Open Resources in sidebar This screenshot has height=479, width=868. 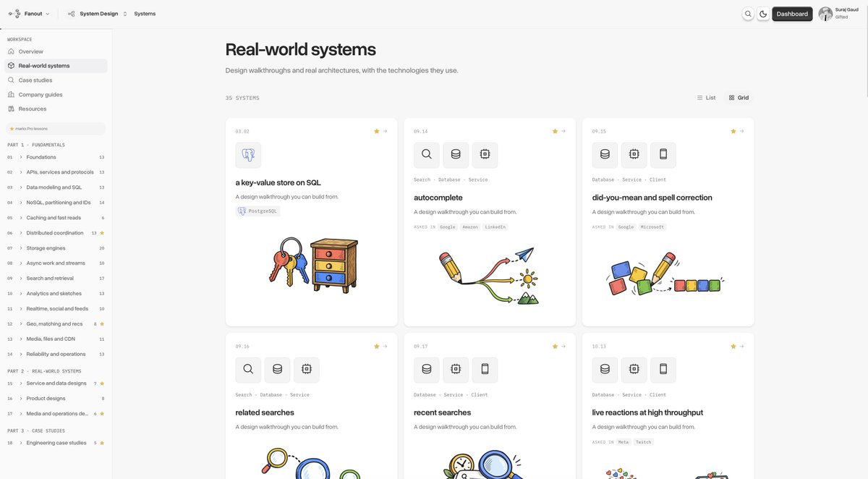[x=56, y=109]
